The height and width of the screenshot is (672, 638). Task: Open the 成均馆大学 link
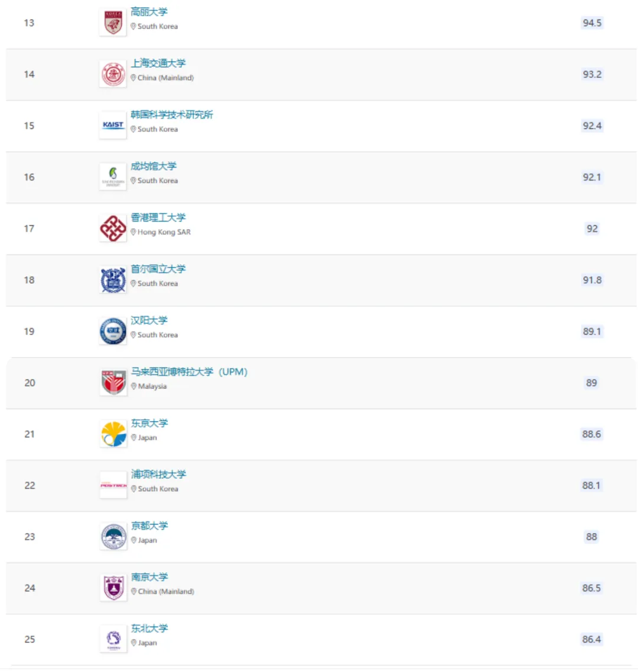pos(154,166)
